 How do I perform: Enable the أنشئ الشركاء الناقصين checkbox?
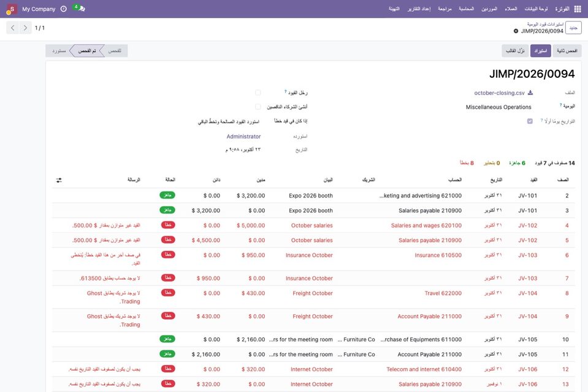point(258,107)
